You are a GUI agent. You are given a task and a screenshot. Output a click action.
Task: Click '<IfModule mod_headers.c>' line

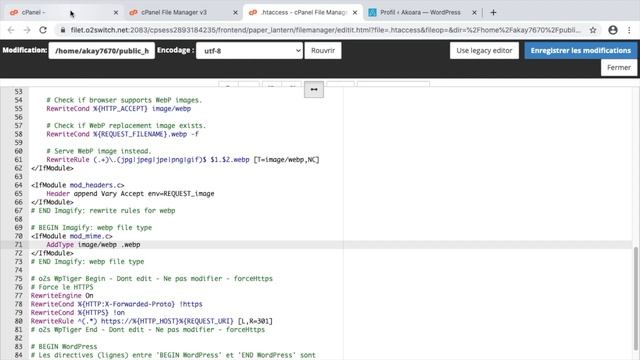pyautogui.click(x=78, y=185)
